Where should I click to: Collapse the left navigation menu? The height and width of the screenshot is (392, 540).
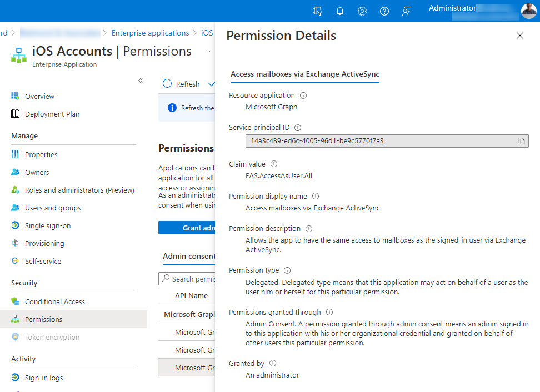click(141, 81)
